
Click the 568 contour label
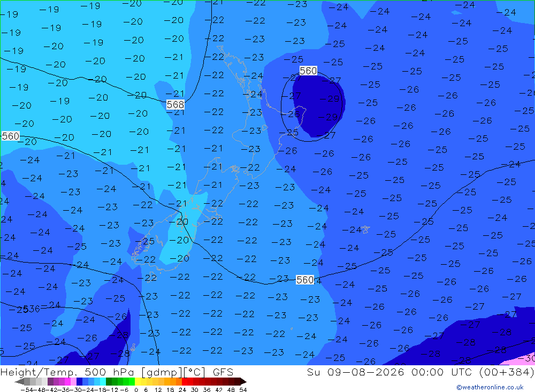coord(175,104)
